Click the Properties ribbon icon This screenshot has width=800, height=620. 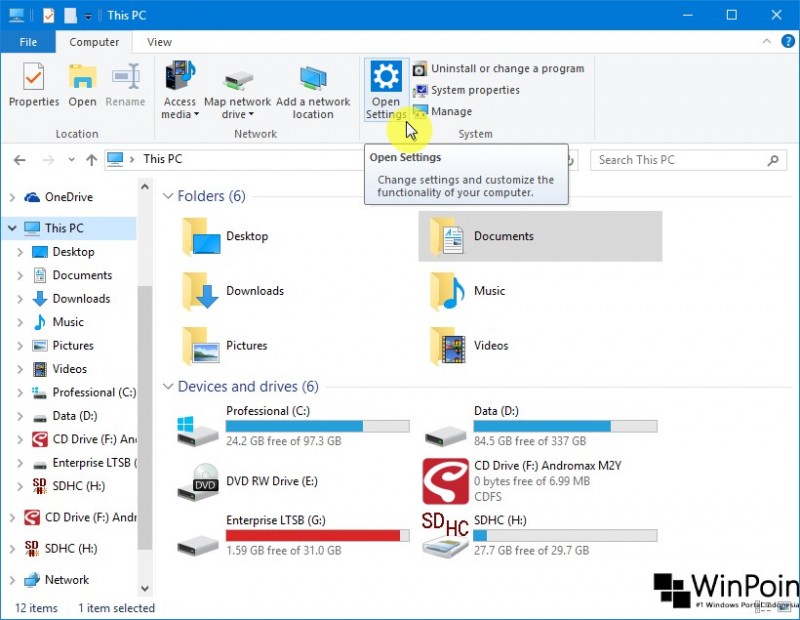34,77
